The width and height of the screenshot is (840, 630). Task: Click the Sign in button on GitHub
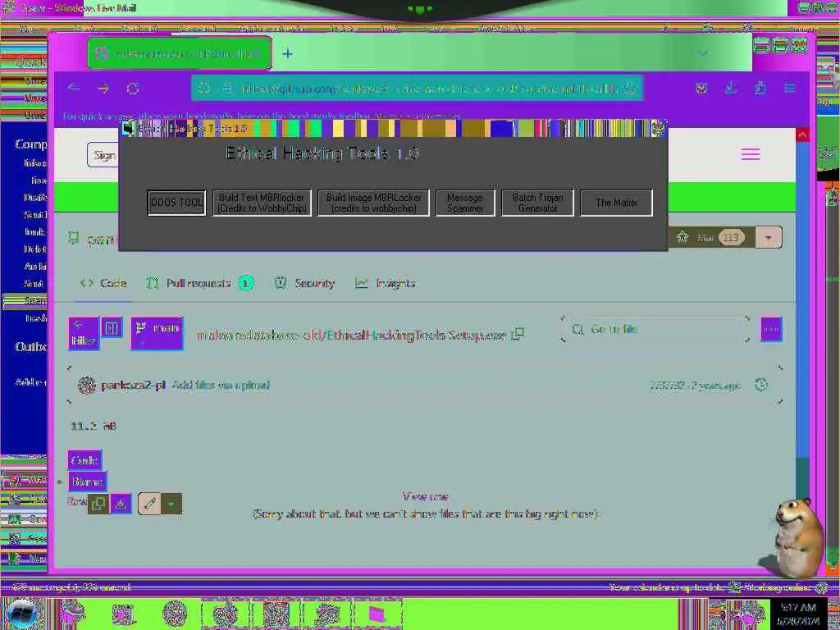103,155
